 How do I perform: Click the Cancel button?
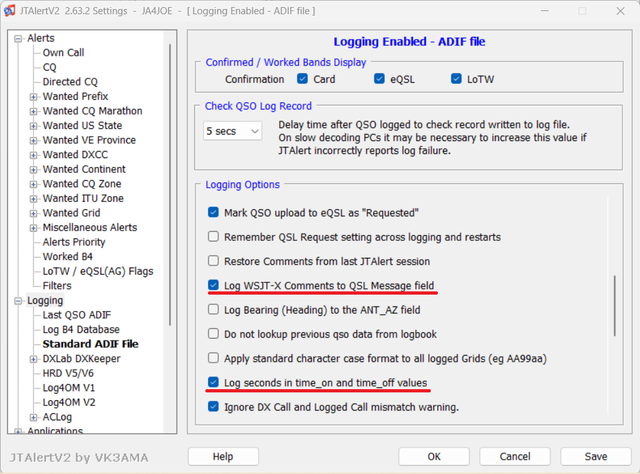[x=515, y=456]
